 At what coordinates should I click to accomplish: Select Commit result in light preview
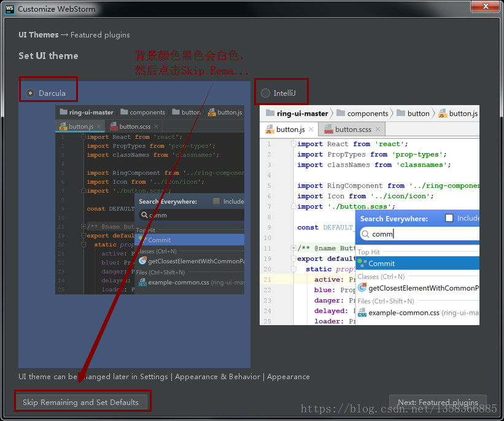tap(417, 263)
